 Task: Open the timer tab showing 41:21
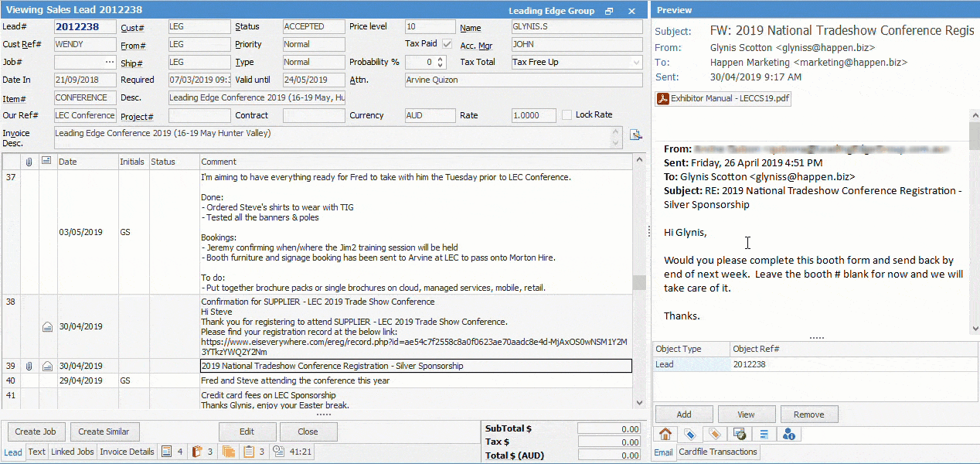[293, 452]
